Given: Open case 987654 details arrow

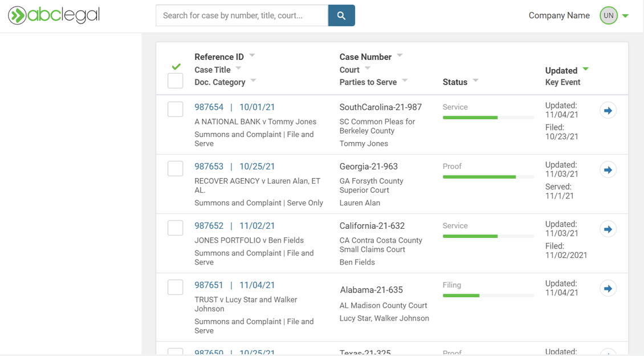Looking at the screenshot, I should [608, 110].
